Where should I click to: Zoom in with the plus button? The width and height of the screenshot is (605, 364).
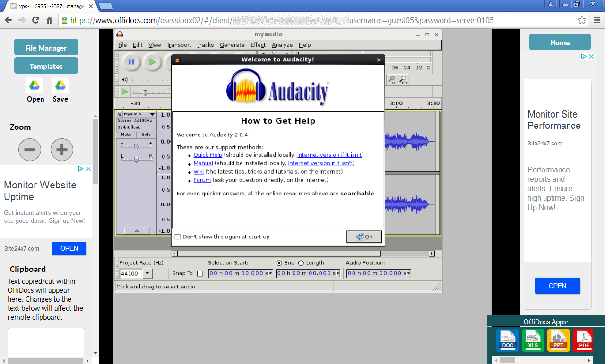pyautogui.click(x=62, y=150)
